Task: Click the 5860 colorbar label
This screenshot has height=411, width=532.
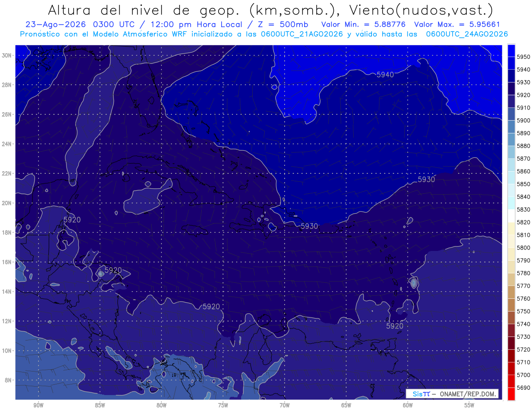Action: (x=523, y=171)
